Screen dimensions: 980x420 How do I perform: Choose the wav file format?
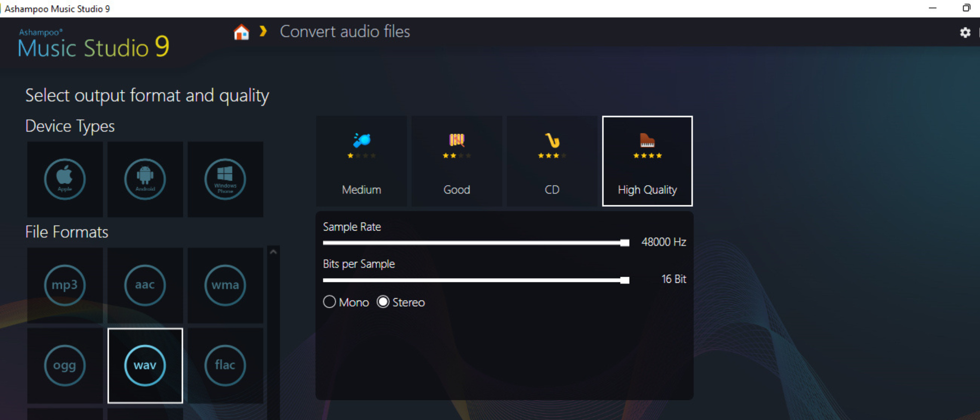pos(145,365)
